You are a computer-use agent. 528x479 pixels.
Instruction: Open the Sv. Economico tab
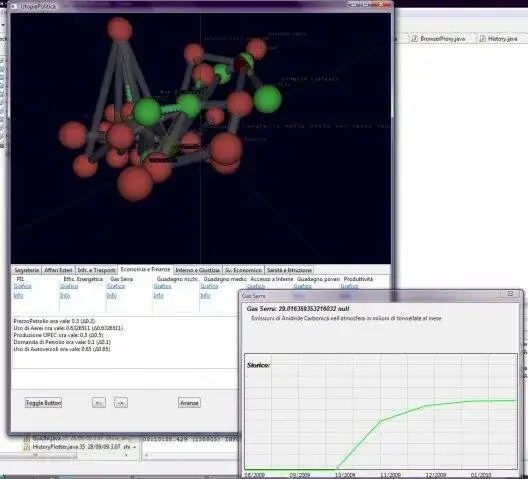tap(243, 270)
